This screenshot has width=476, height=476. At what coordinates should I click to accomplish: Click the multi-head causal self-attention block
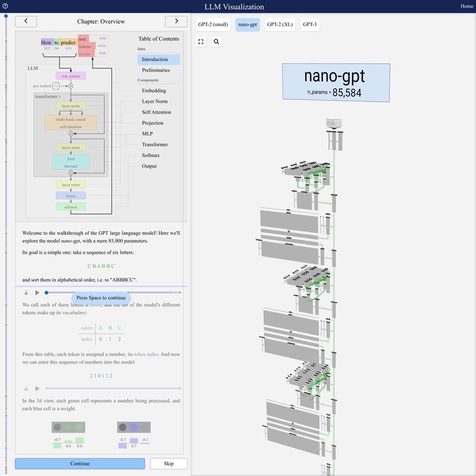point(71,123)
